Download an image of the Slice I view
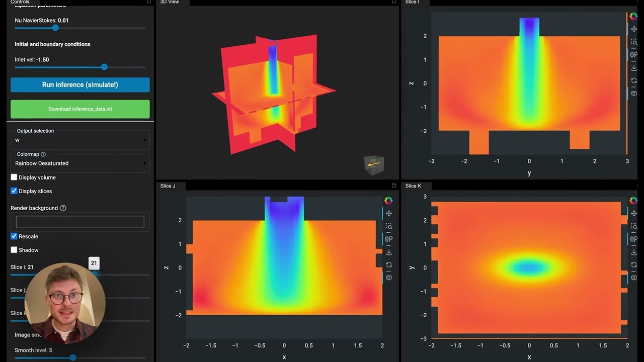644x362 pixels. click(633, 67)
